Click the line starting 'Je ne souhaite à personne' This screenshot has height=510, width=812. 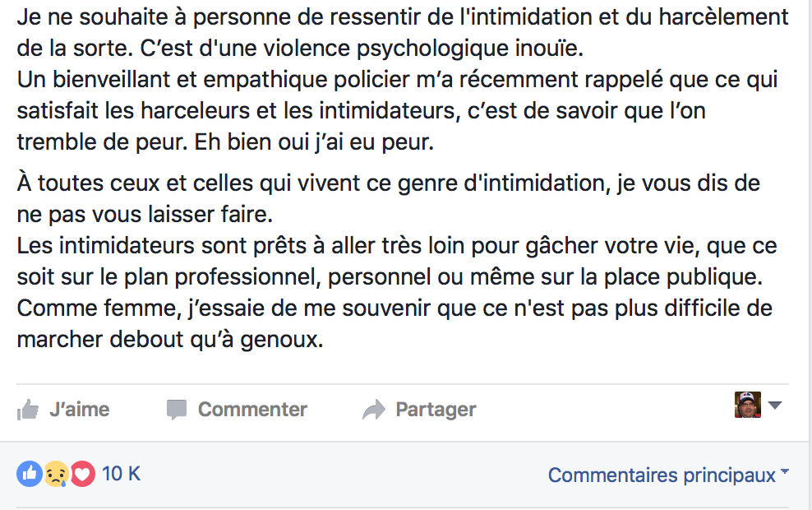pos(403,17)
